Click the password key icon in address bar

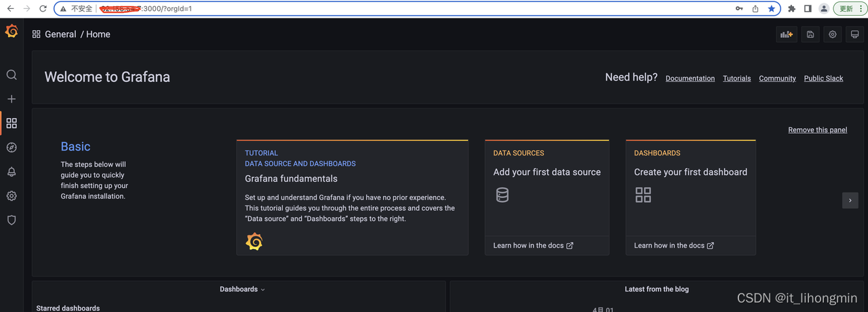tap(739, 9)
